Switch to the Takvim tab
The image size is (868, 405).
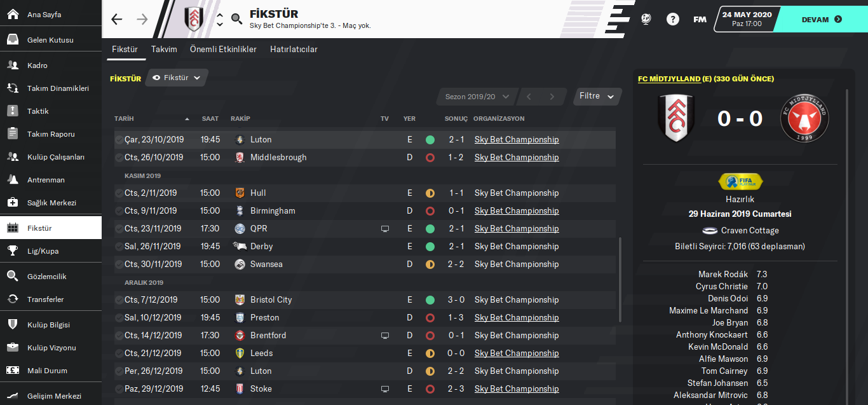(164, 49)
